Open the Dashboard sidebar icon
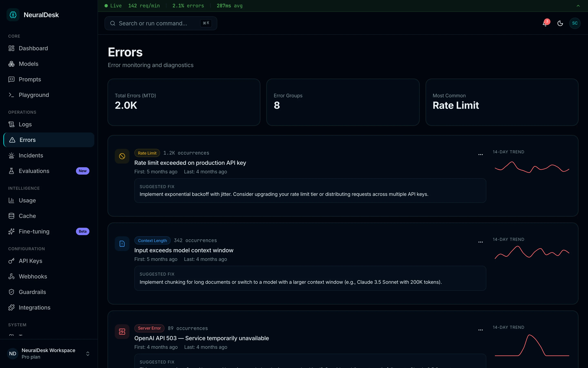This screenshot has height=368, width=588. coord(11,48)
